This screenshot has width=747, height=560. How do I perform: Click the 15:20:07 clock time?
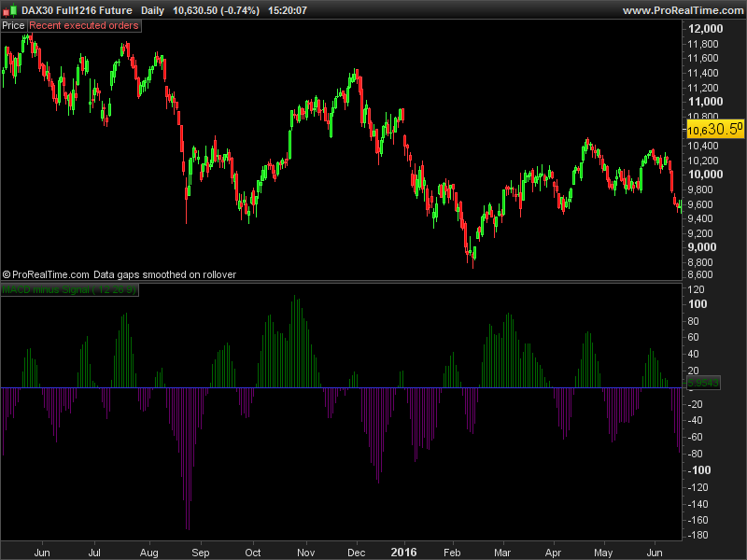click(x=288, y=10)
